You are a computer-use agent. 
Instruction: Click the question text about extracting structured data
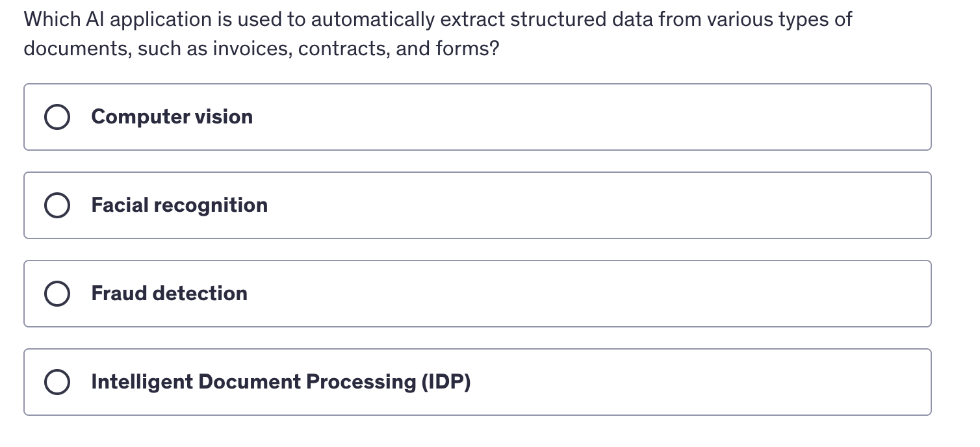pos(438,34)
